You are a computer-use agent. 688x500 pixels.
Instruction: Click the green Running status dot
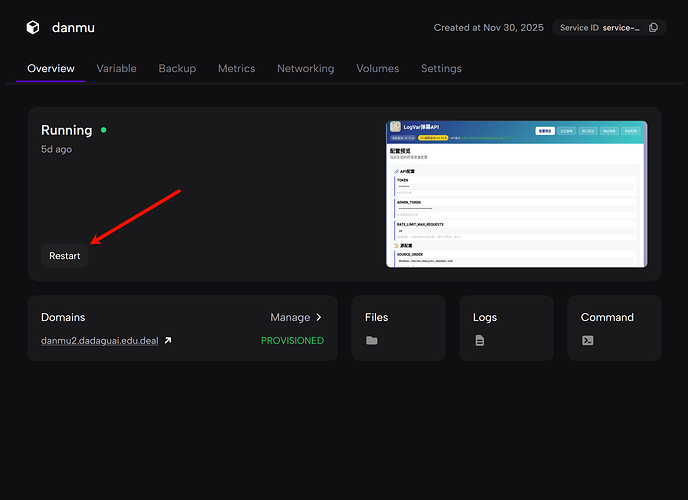[x=103, y=130]
